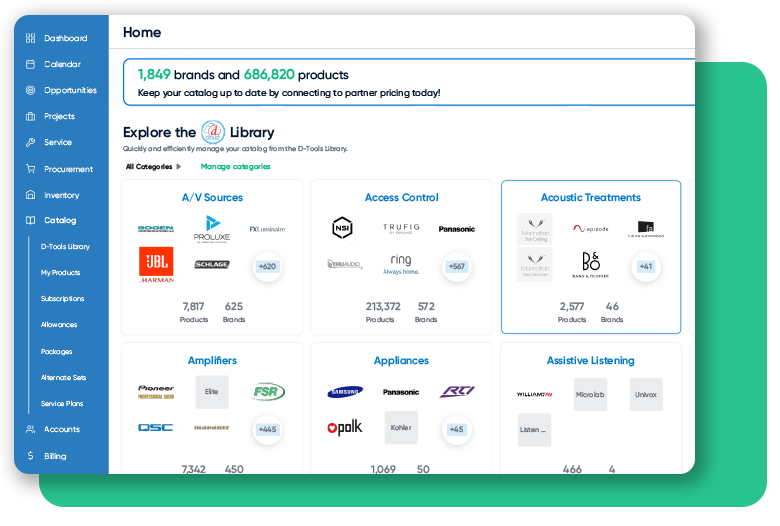Click the Proluxe brand logo
The width and height of the screenshot is (780, 526).
pyautogui.click(x=212, y=229)
